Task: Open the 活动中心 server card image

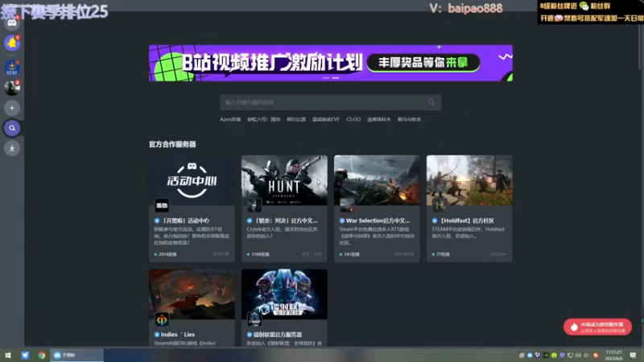Action: 192,180
